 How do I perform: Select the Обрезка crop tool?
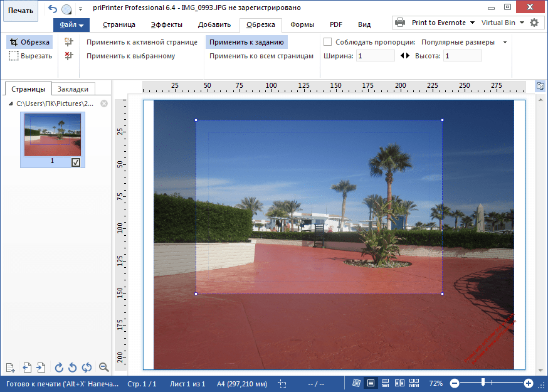pos(29,42)
